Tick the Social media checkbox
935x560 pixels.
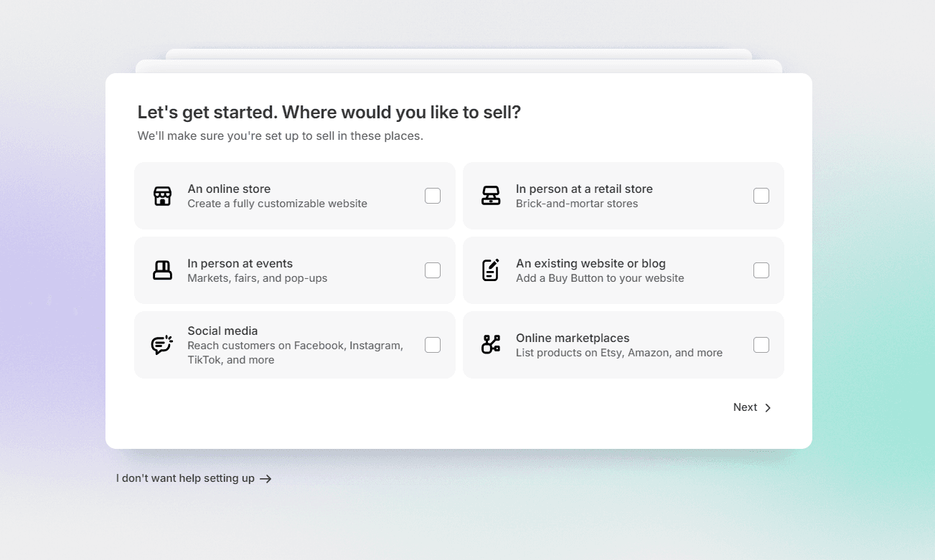pos(433,345)
